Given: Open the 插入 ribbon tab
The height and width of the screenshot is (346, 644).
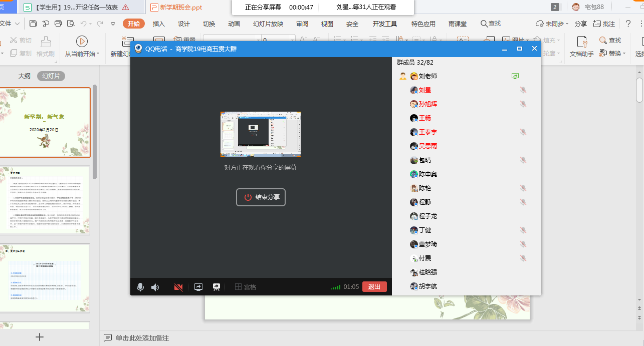Looking at the screenshot, I should coord(158,24).
